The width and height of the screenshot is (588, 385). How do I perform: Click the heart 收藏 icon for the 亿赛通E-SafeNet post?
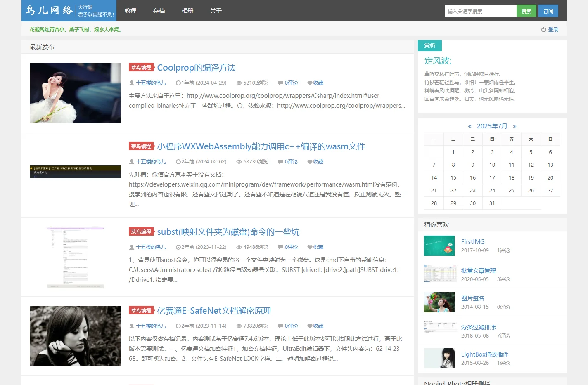tap(310, 326)
